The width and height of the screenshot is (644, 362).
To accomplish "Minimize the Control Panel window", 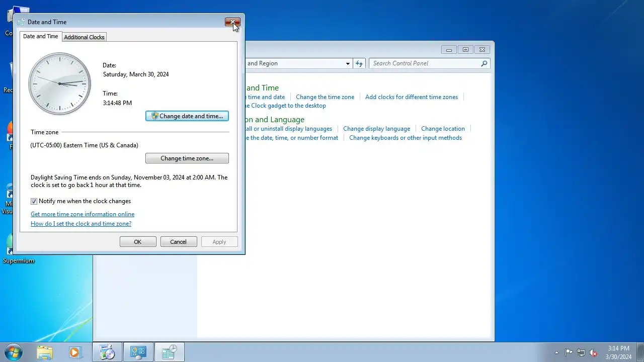I will coord(449,50).
